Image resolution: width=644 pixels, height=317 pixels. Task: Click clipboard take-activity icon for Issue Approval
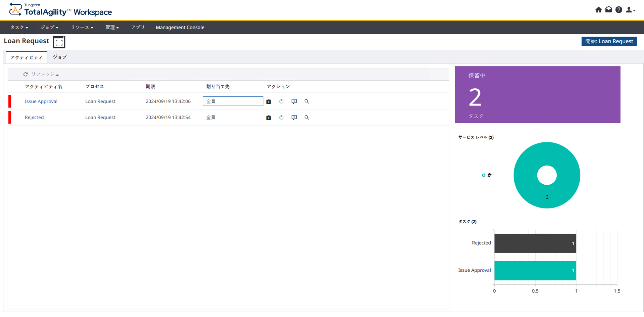(x=268, y=101)
